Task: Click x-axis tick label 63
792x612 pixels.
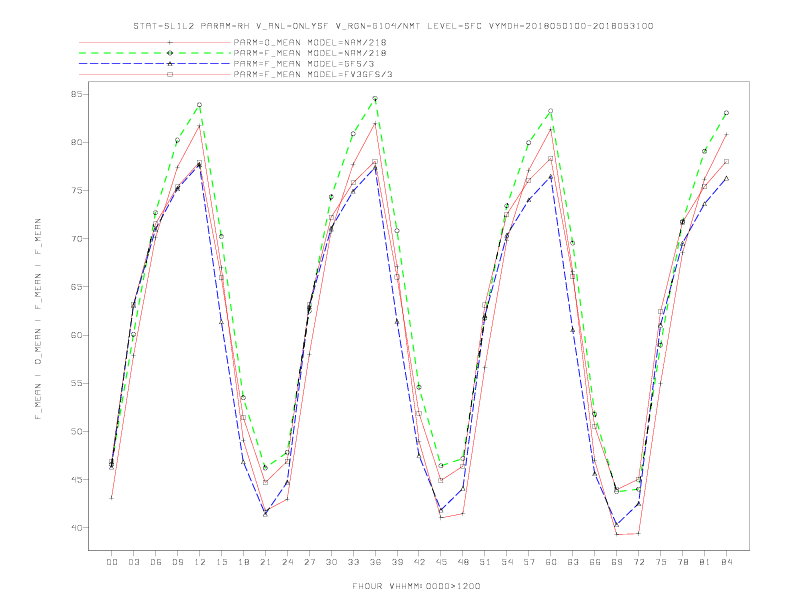Action: click(573, 562)
